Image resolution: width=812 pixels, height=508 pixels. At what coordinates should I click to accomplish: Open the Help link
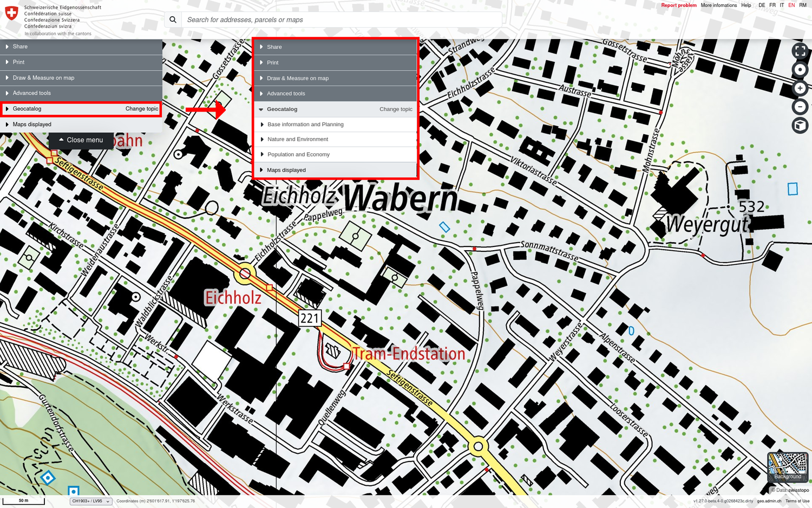(x=746, y=5)
